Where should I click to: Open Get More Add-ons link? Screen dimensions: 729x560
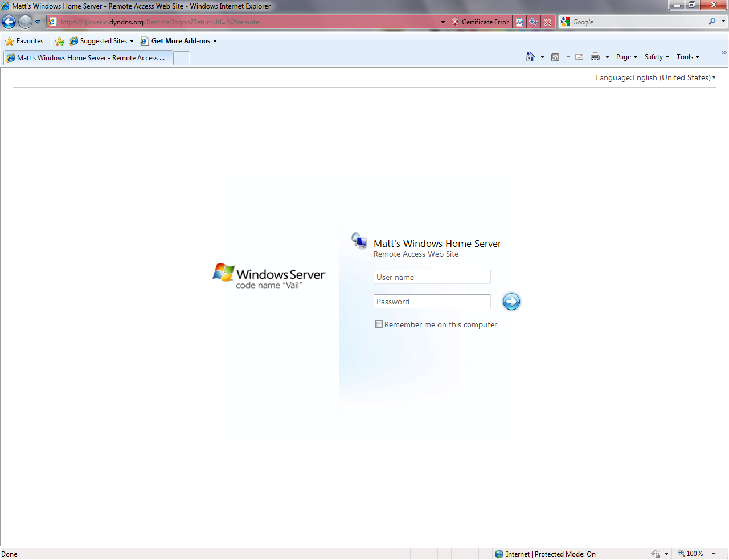tap(179, 41)
